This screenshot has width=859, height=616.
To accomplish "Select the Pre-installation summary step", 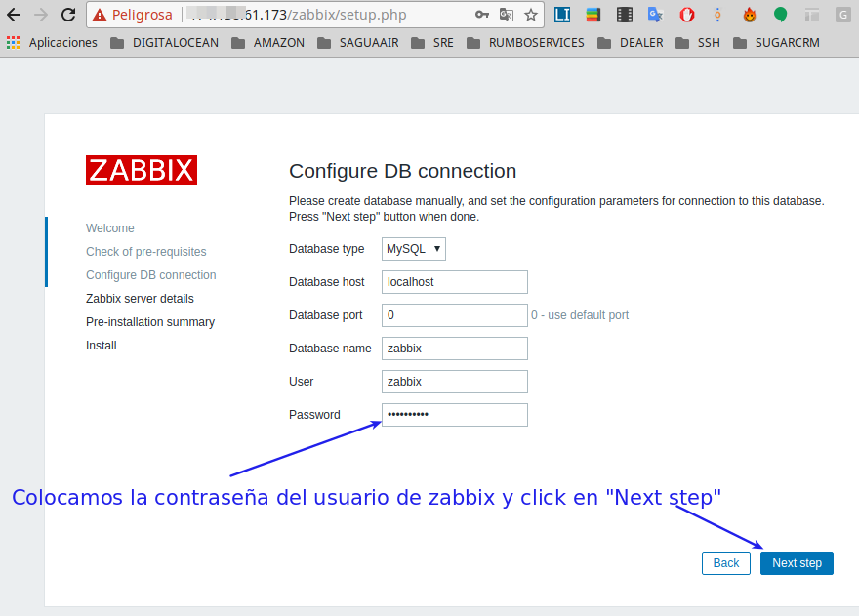I will (x=150, y=322).
